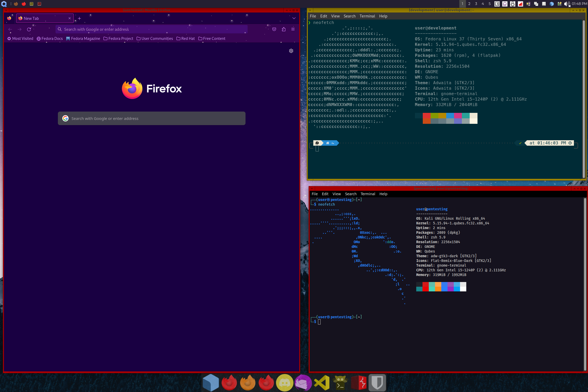Open Thunderbird from the dock
The image size is (588, 392).
click(x=303, y=382)
